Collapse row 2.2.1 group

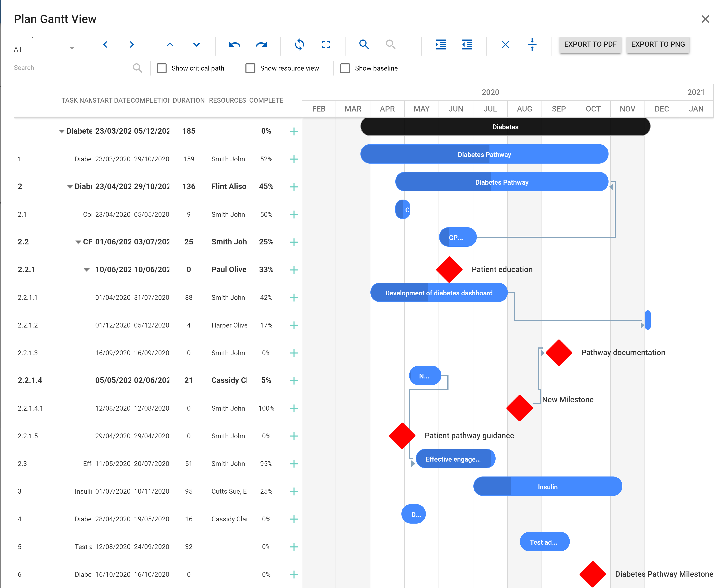point(87,270)
